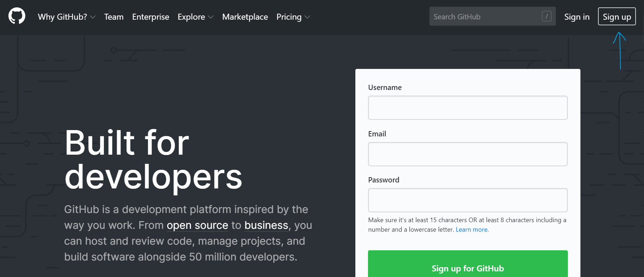Click the GitHub Octocat logo
This screenshot has height=277, width=644.
tap(17, 16)
